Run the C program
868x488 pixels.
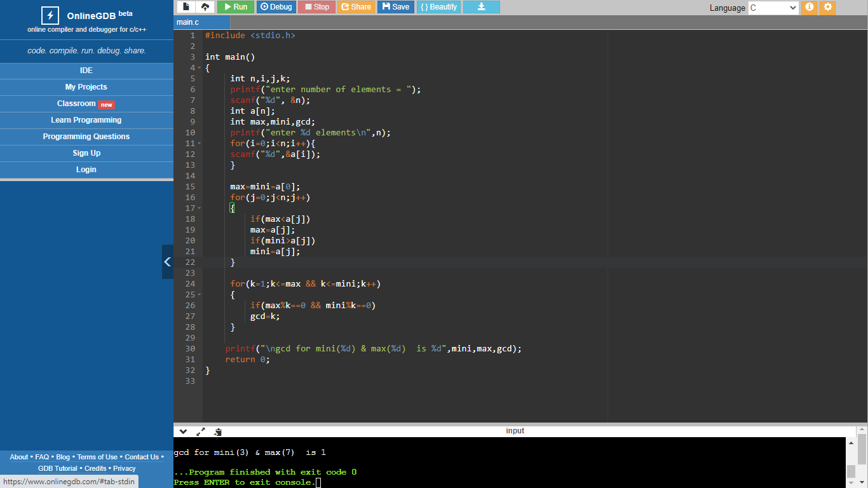click(x=236, y=7)
